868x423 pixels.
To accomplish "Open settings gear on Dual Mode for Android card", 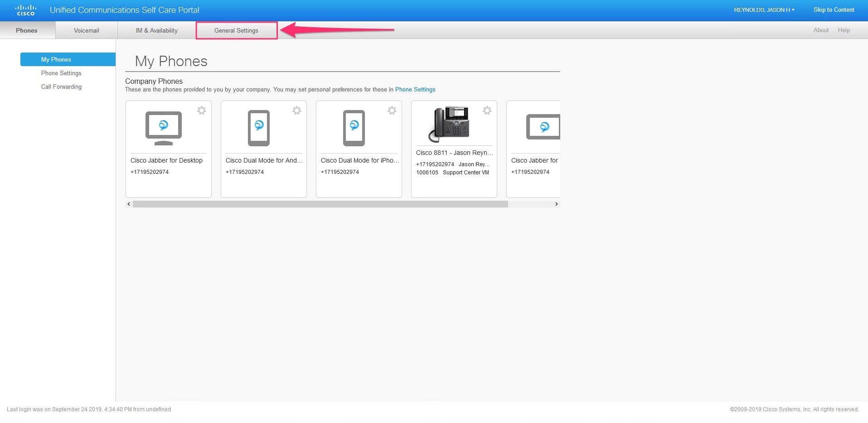I will [x=297, y=111].
